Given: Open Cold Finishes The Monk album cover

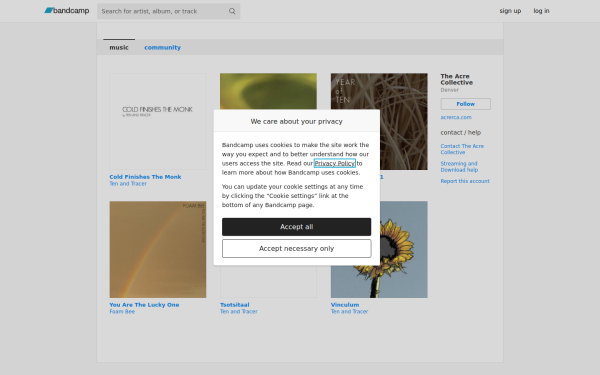Looking at the screenshot, I should 158,121.
